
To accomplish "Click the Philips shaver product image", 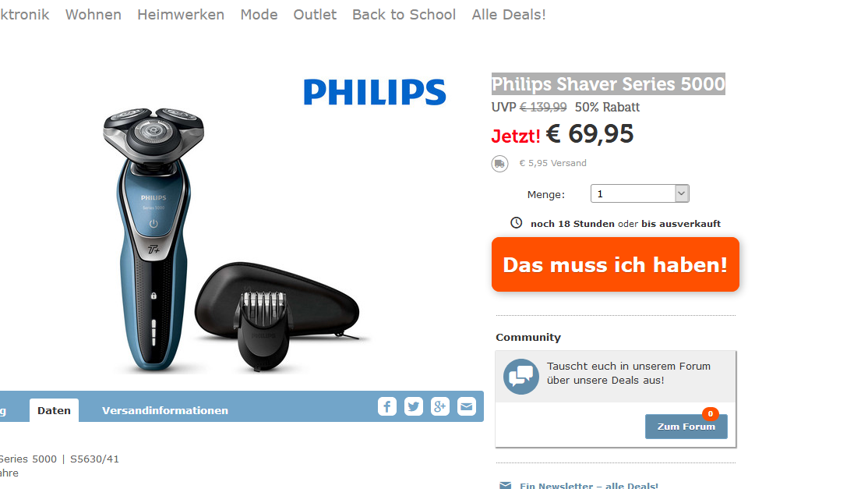I will [x=232, y=239].
